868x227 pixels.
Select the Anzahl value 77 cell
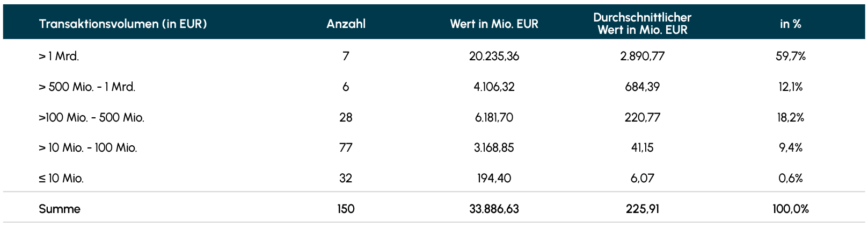click(x=346, y=147)
